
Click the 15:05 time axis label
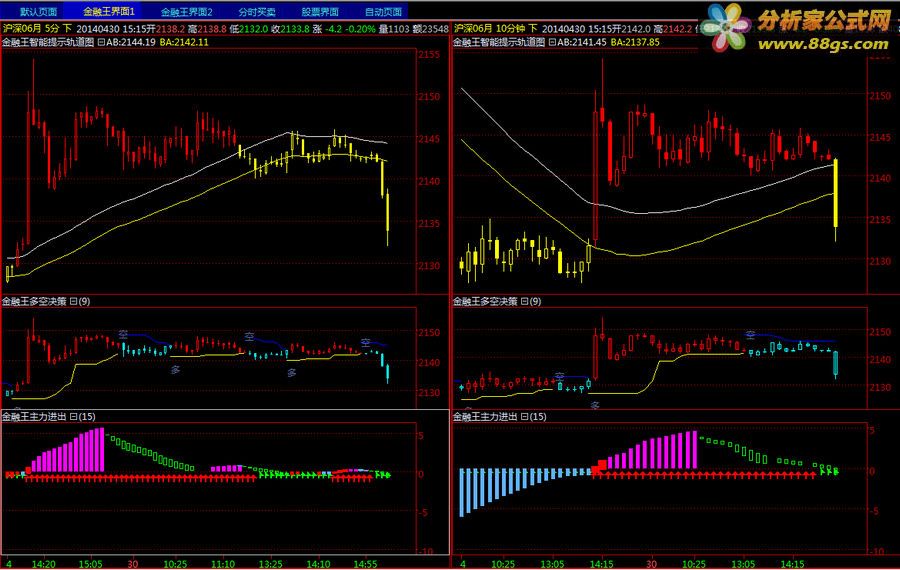(91, 564)
